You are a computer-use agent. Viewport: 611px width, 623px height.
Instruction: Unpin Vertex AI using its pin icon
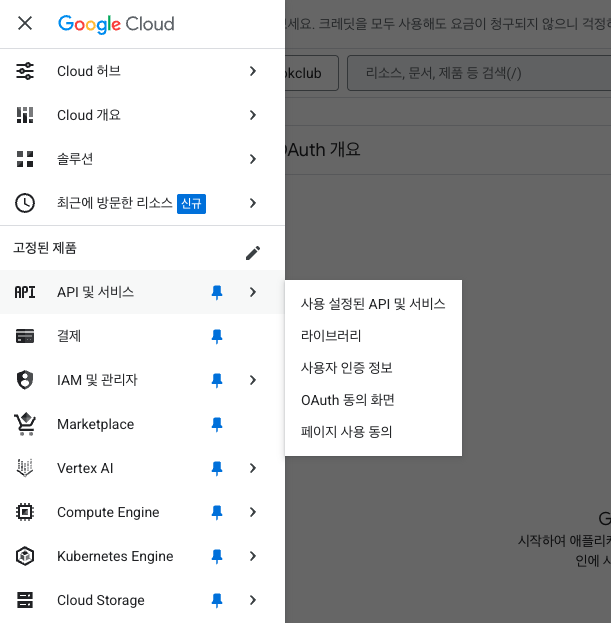(x=217, y=468)
